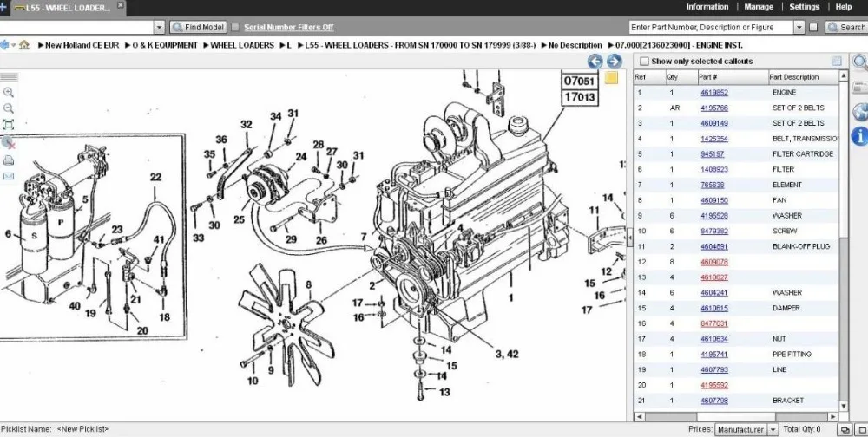Viewport: 868px width, 437px height.
Task: Open the part search field dropdown
Action: 799,27
